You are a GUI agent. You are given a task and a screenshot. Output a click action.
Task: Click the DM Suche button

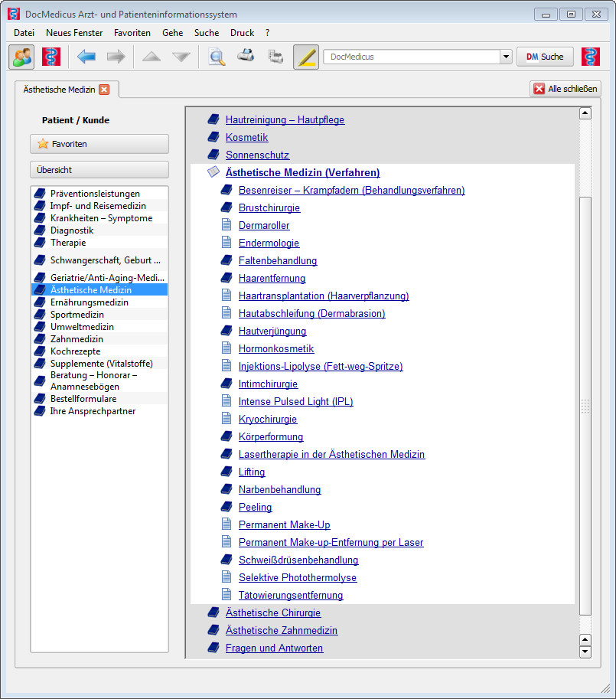(x=545, y=57)
